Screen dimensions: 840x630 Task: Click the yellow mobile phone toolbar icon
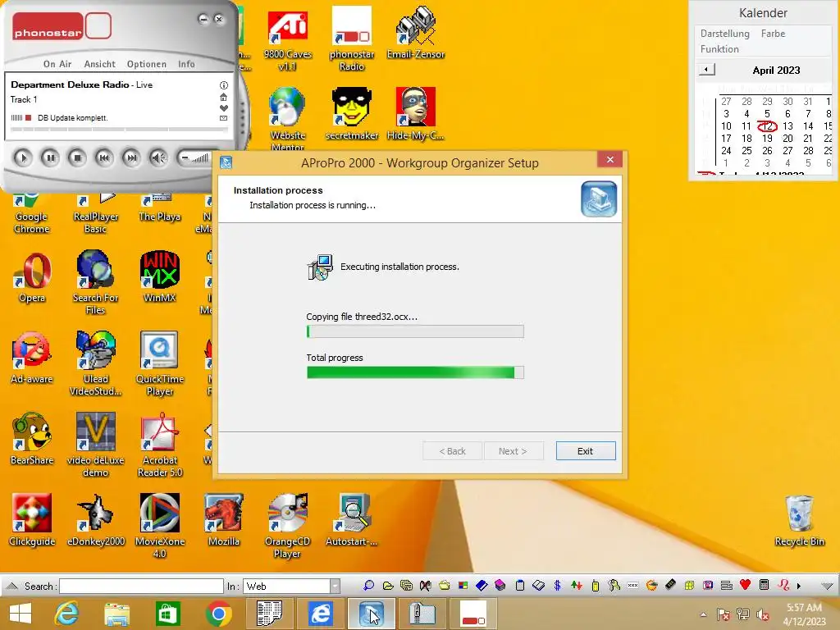tap(596, 586)
